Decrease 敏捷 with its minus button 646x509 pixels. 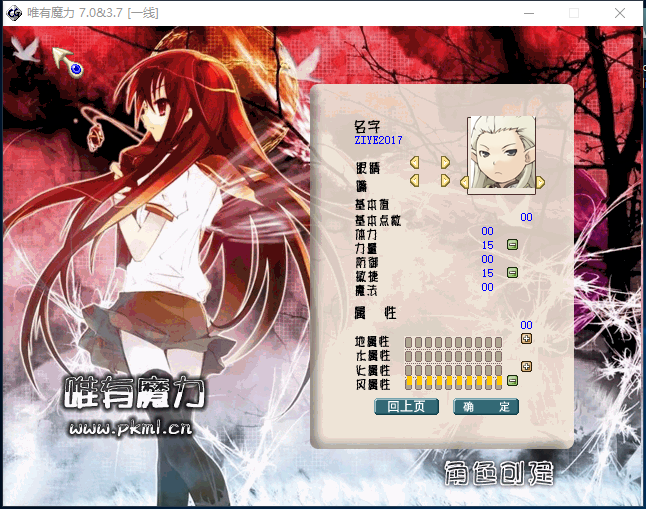click(512, 272)
